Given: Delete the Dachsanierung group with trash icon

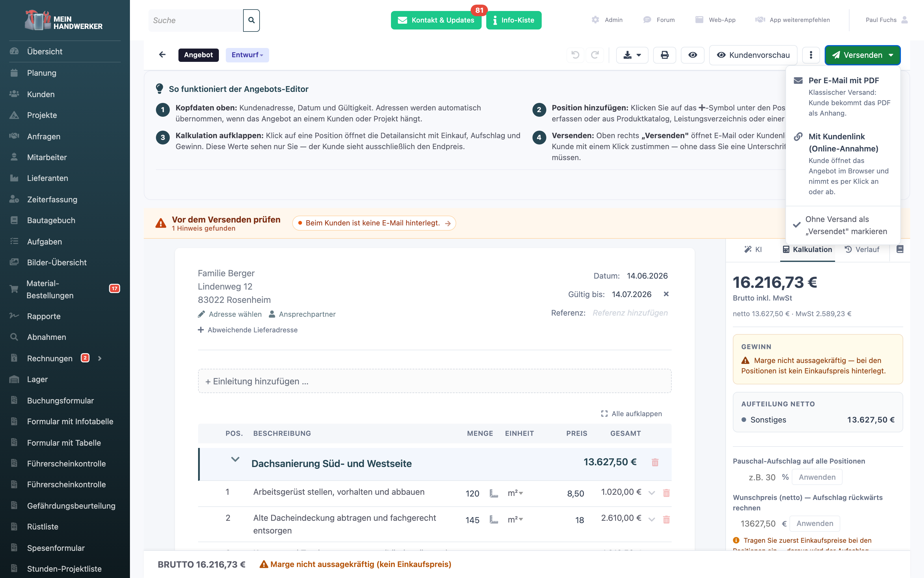Looking at the screenshot, I should click(x=655, y=463).
